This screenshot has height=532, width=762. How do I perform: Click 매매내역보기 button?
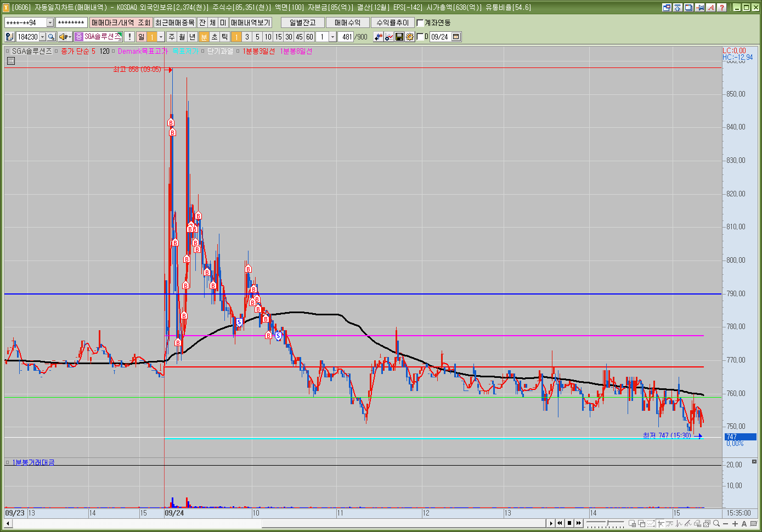coord(250,22)
